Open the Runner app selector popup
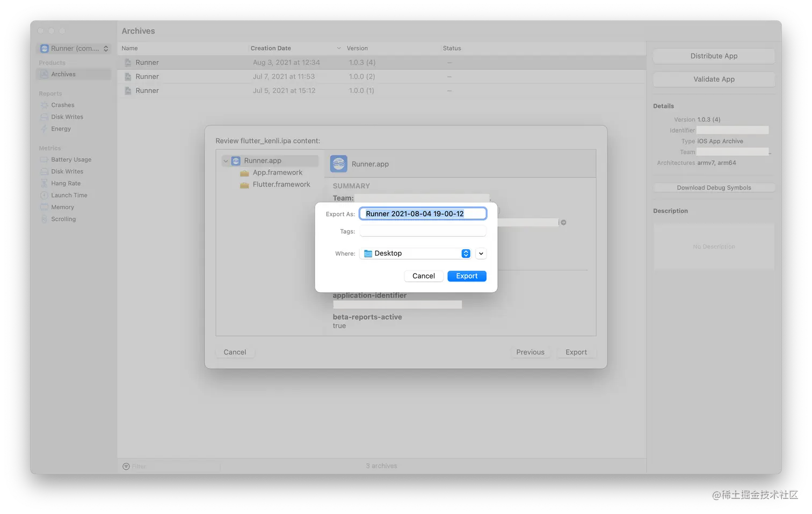 (74, 48)
